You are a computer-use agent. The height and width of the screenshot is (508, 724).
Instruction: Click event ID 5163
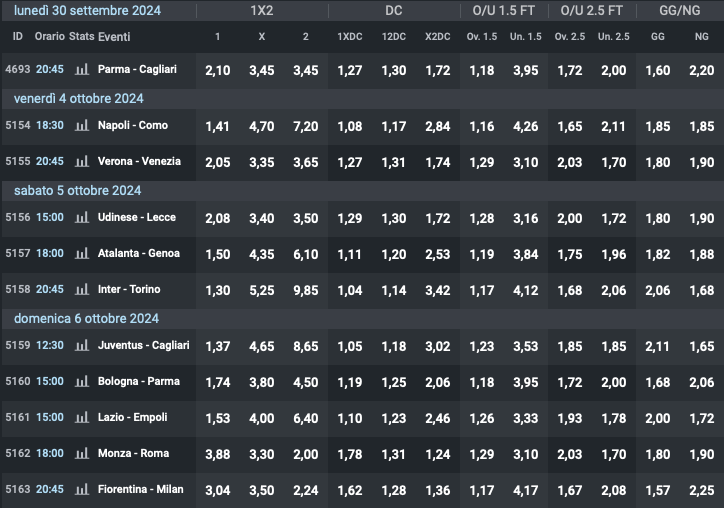click(18, 489)
